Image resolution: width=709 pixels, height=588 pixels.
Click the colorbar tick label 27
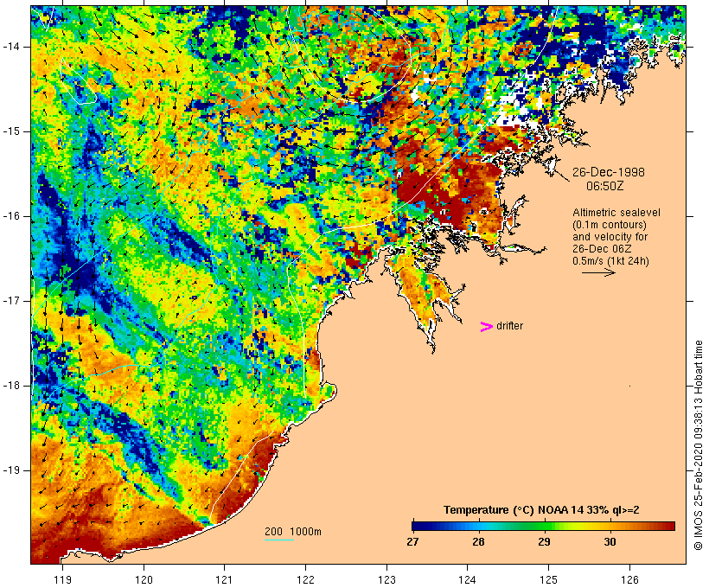pos(412,541)
